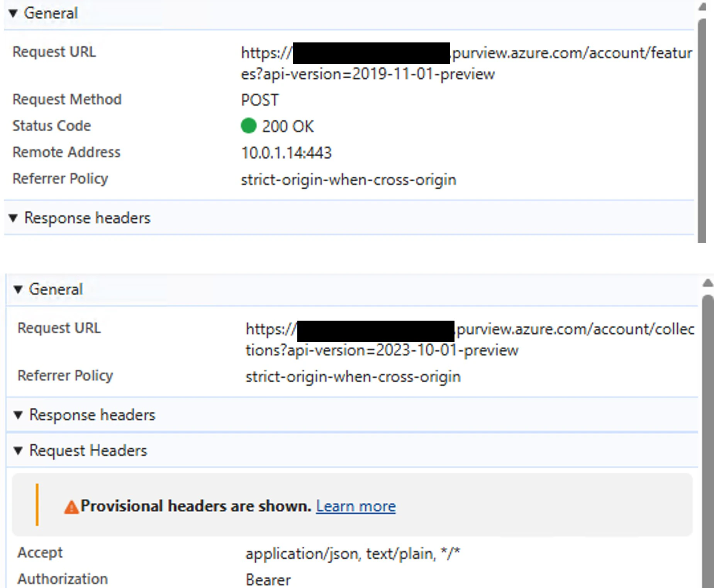Image resolution: width=714 pixels, height=588 pixels.
Task: Click the provisional headers warning icon
Action: click(71, 507)
